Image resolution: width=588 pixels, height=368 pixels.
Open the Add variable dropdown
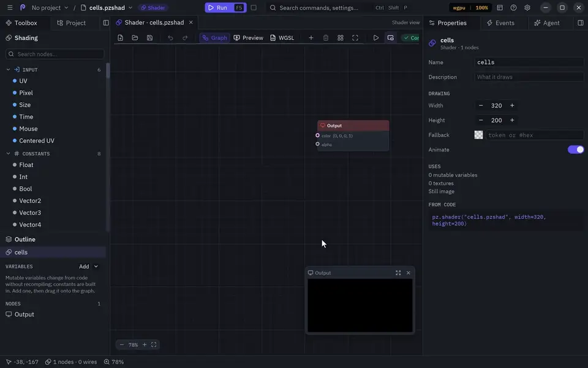(88, 267)
